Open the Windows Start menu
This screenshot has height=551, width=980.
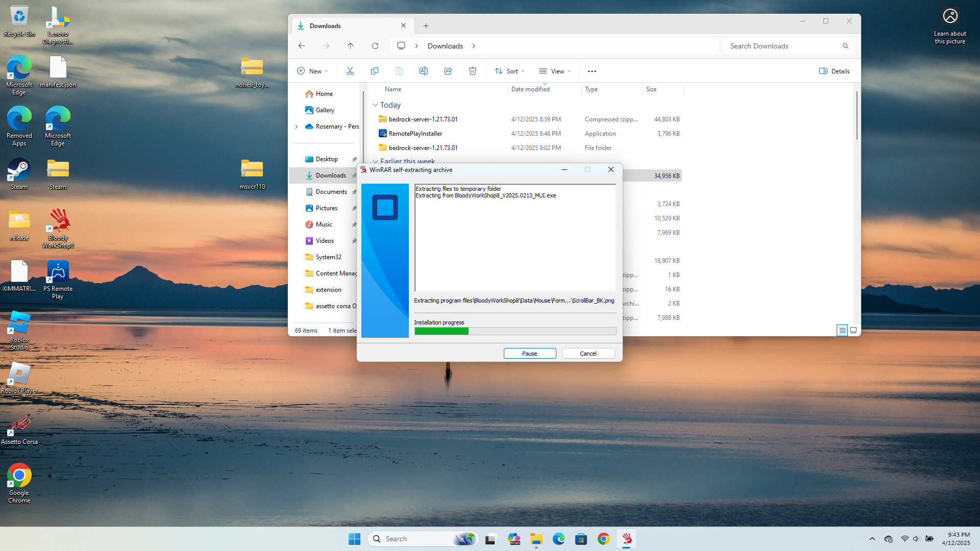click(354, 539)
